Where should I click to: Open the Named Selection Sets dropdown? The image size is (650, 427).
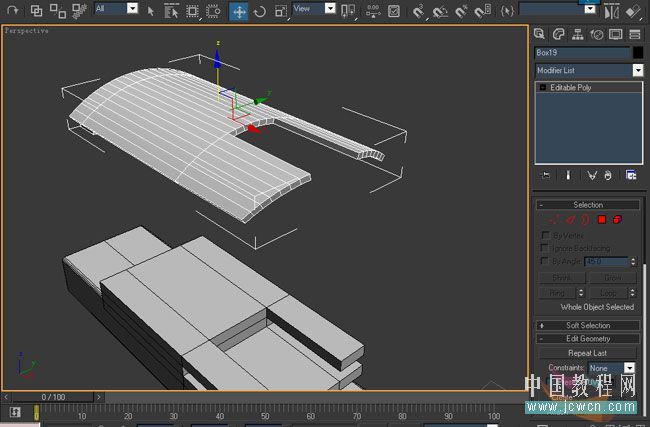[x=590, y=9]
